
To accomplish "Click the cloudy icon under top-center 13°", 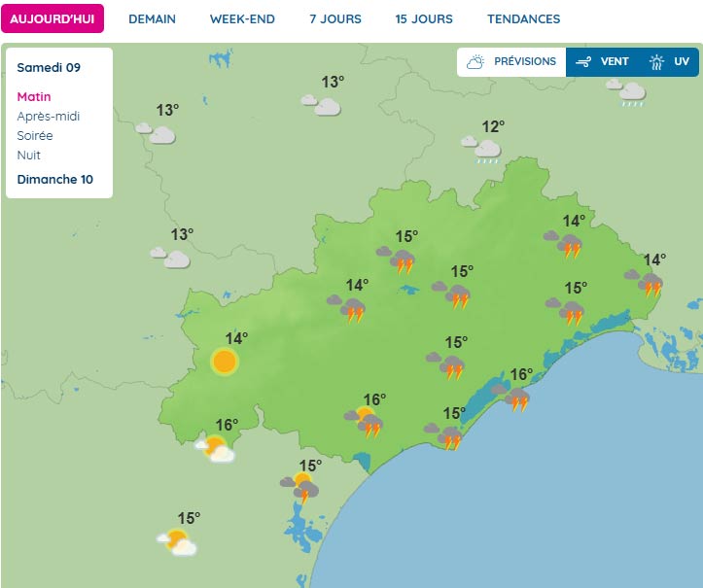I will [321, 105].
